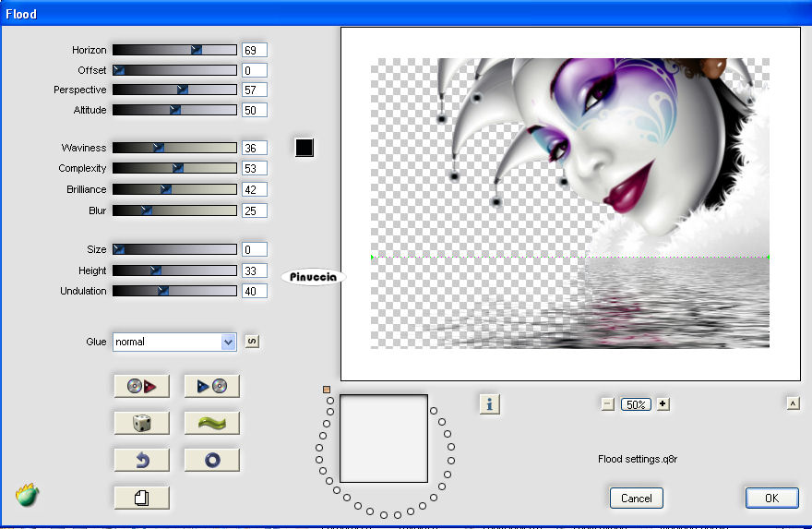This screenshot has width=812, height=529.
Task: Click OK to apply Flood
Action: pyautogui.click(x=771, y=498)
